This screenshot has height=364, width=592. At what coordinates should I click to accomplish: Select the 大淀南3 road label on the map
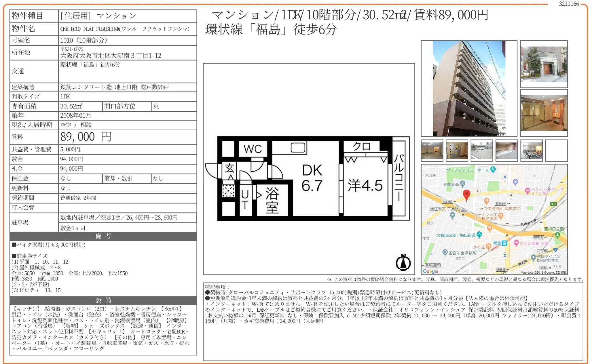[447, 202]
